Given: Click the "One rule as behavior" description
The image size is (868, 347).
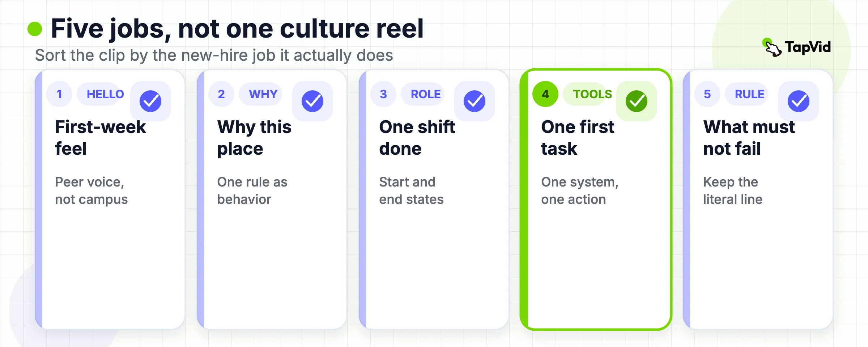Looking at the screenshot, I should tap(252, 190).
